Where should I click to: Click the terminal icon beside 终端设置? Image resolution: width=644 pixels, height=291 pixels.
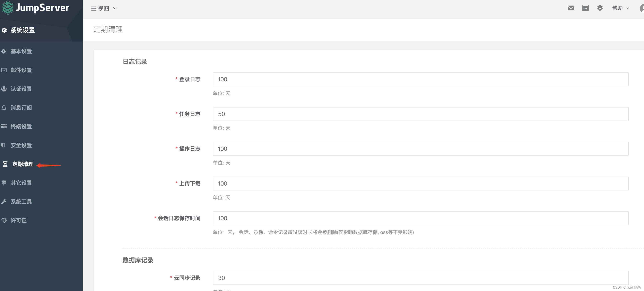tap(4, 126)
